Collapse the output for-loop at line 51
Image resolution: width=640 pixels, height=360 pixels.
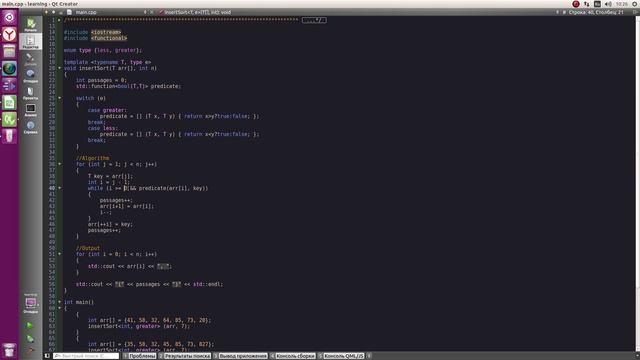[60, 254]
